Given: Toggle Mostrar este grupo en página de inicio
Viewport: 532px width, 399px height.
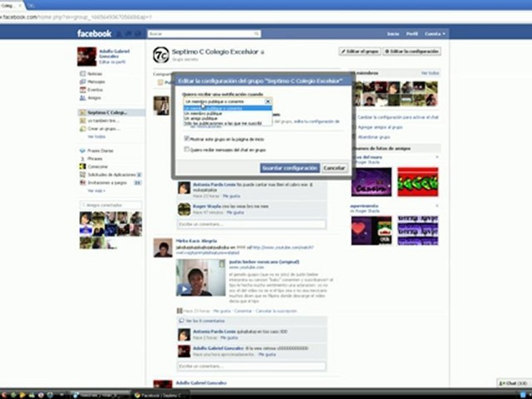Looking at the screenshot, I should point(186,139).
